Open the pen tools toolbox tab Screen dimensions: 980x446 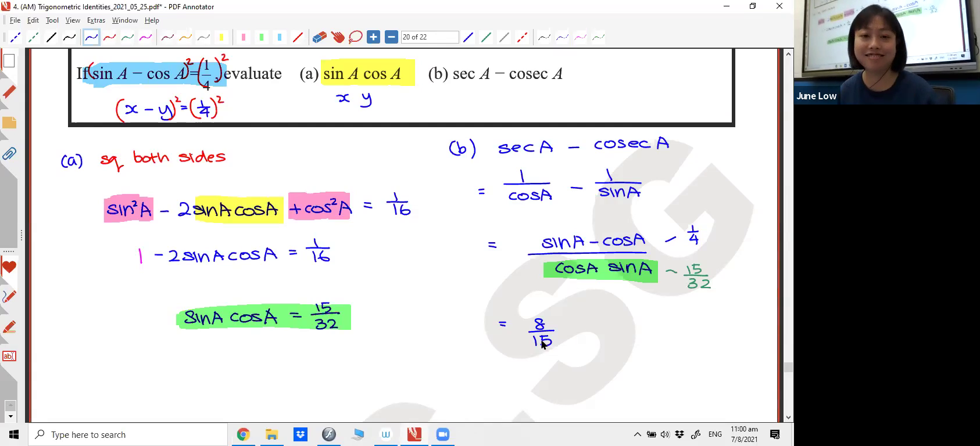[9, 297]
